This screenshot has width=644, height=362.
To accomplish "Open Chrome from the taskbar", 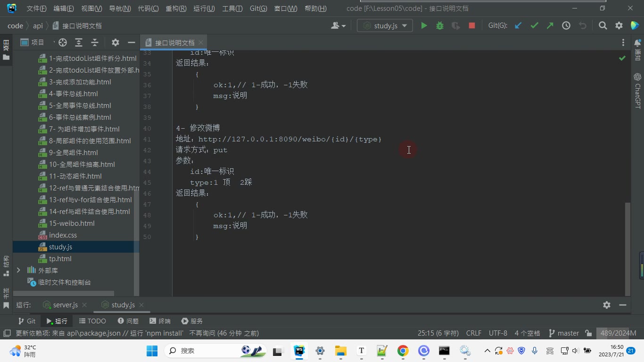I will pos(403,351).
